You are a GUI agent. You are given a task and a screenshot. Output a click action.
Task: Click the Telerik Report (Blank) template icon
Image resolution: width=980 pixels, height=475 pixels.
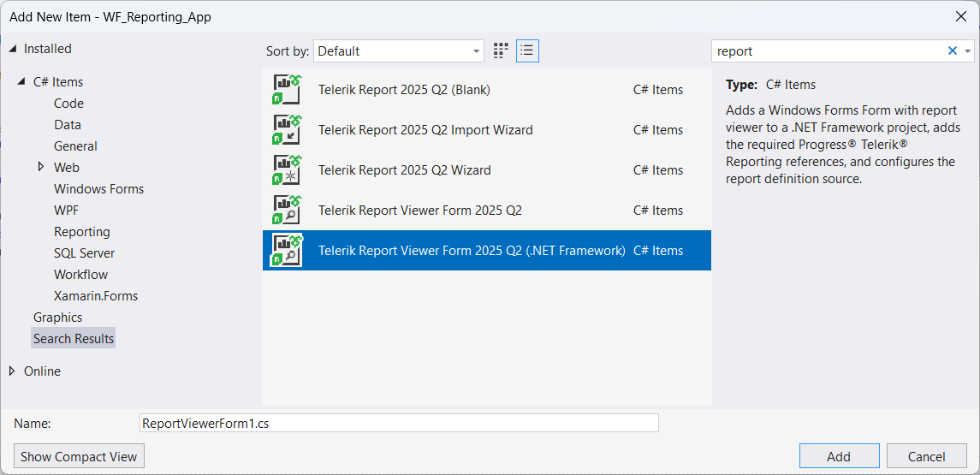(x=287, y=89)
